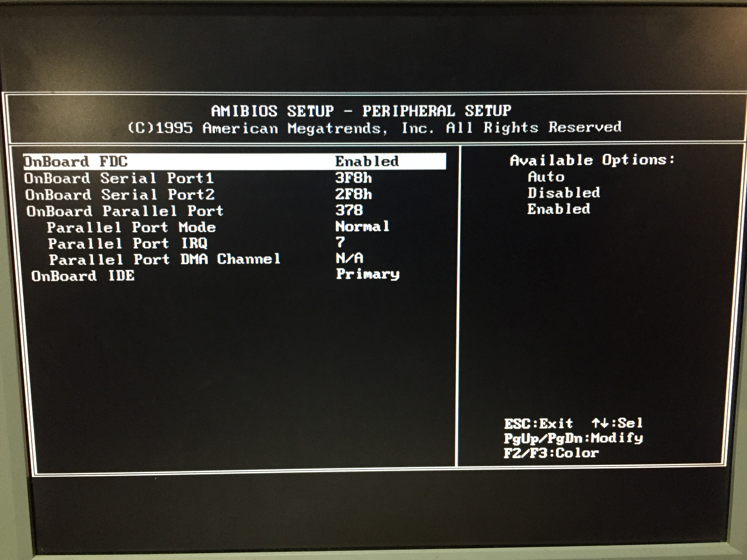
Task: Select OnBoard Parallel Port entry
Action: [124, 211]
